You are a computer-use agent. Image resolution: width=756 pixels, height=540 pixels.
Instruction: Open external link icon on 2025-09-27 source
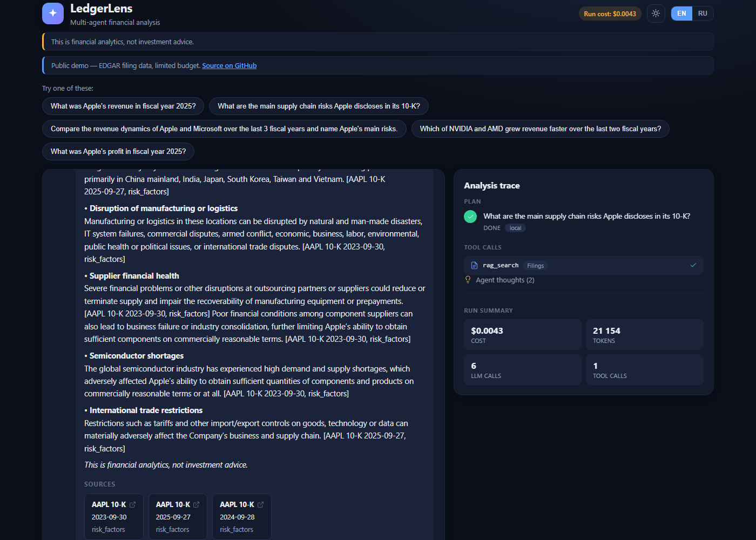pyautogui.click(x=197, y=504)
